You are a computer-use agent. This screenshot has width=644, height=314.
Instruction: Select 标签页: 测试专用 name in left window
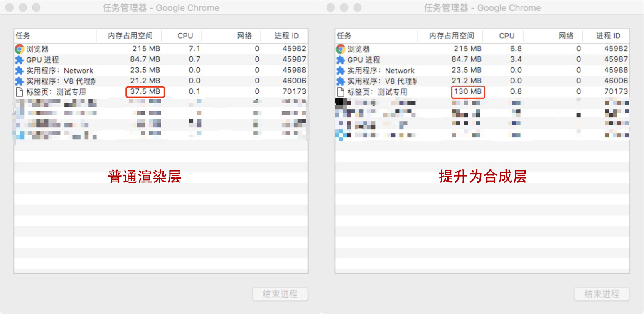56,92
